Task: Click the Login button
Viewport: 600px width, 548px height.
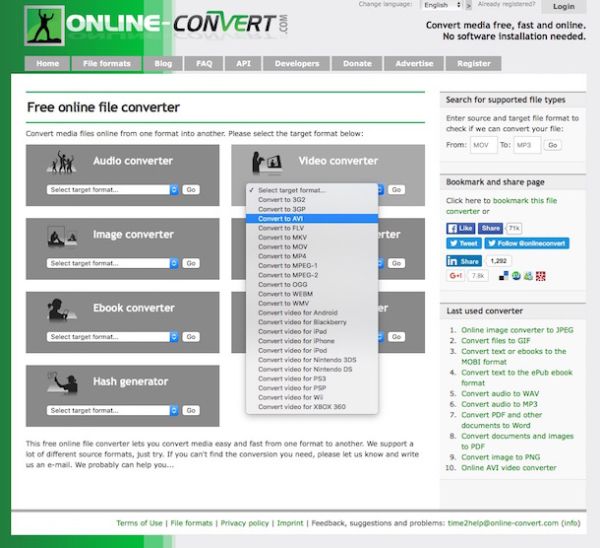Action: [x=564, y=7]
